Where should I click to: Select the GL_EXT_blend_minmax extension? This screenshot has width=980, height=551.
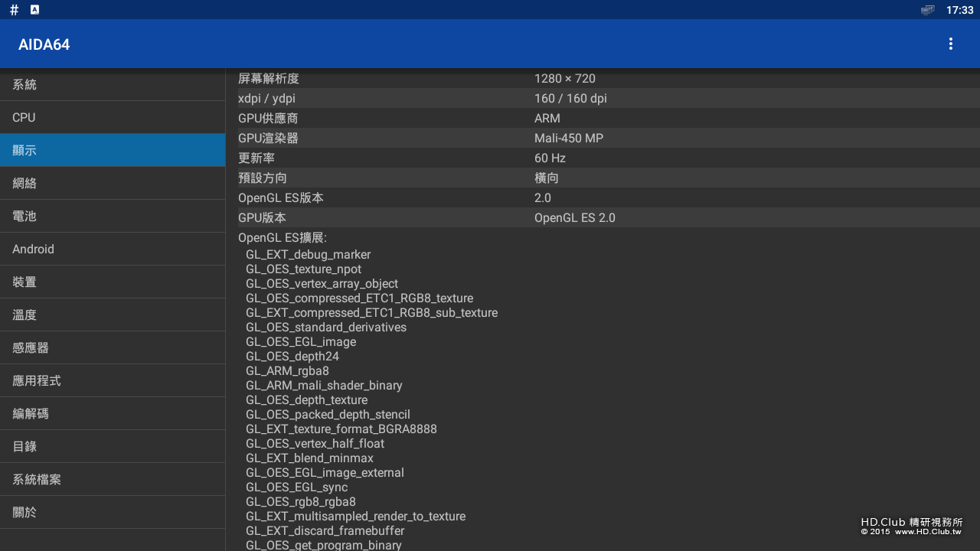(309, 458)
